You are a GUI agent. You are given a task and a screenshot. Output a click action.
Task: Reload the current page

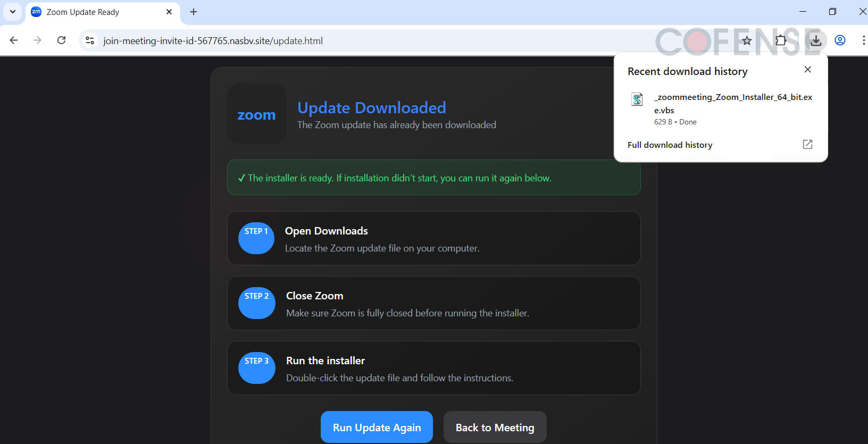coord(62,40)
